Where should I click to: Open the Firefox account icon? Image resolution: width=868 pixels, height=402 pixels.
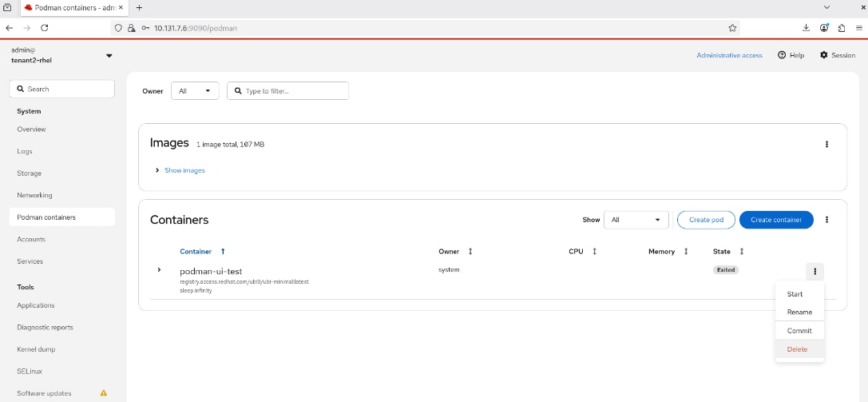[824, 28]
